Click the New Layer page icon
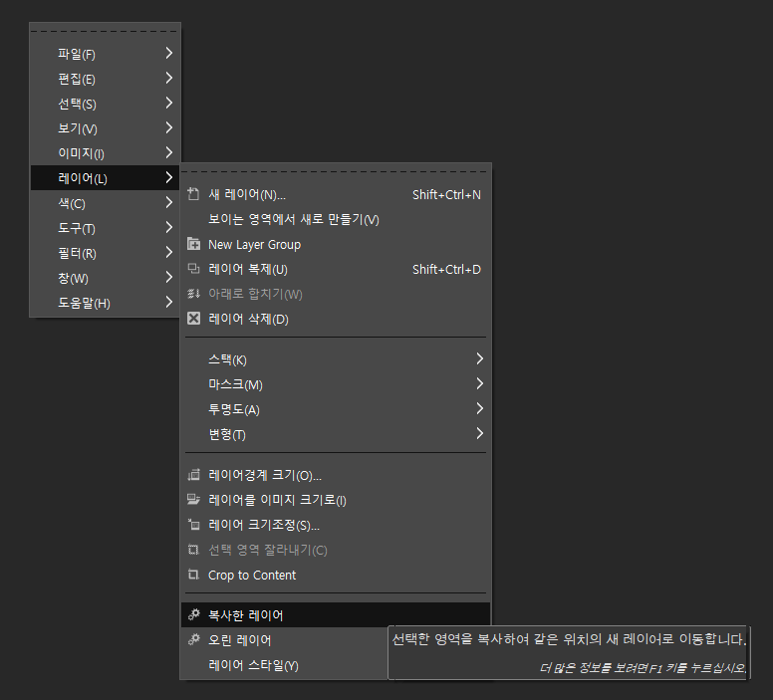773x700 pixels. [193, 194]
